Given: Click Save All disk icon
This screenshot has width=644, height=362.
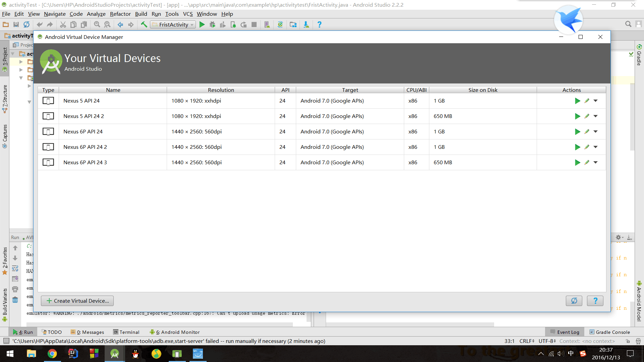Looking at the screenshot, I should click(16, 24).
